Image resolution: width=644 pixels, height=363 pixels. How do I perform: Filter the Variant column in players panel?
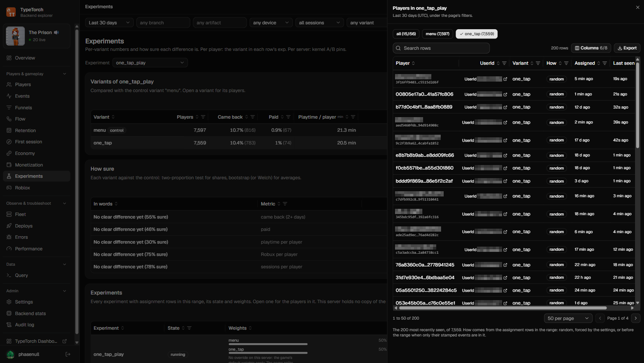point(538,63)
